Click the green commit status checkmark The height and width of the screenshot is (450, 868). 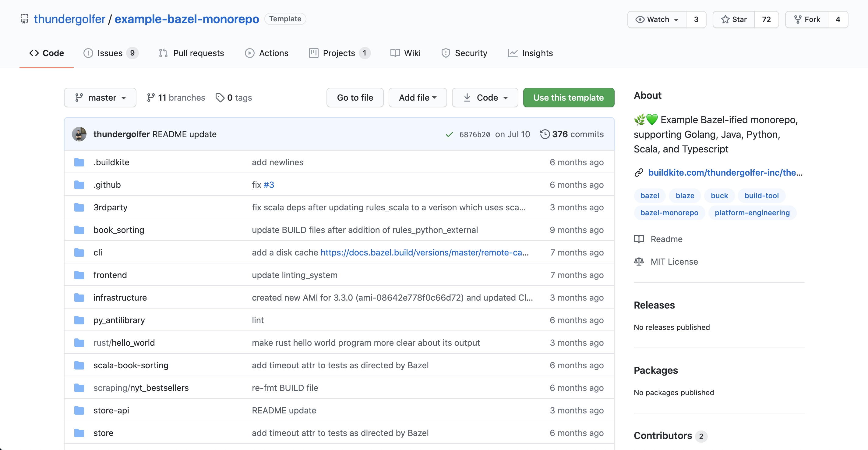click(x=449, y=134)
